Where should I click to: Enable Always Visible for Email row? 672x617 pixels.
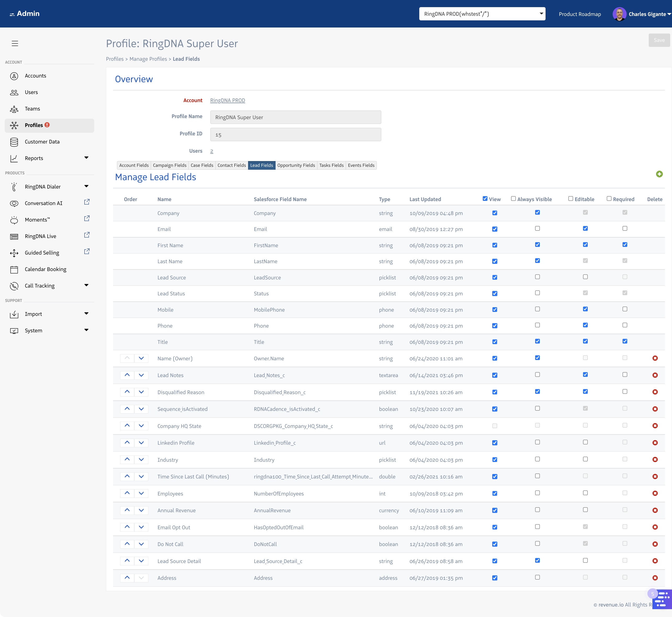tap(537, 229)
